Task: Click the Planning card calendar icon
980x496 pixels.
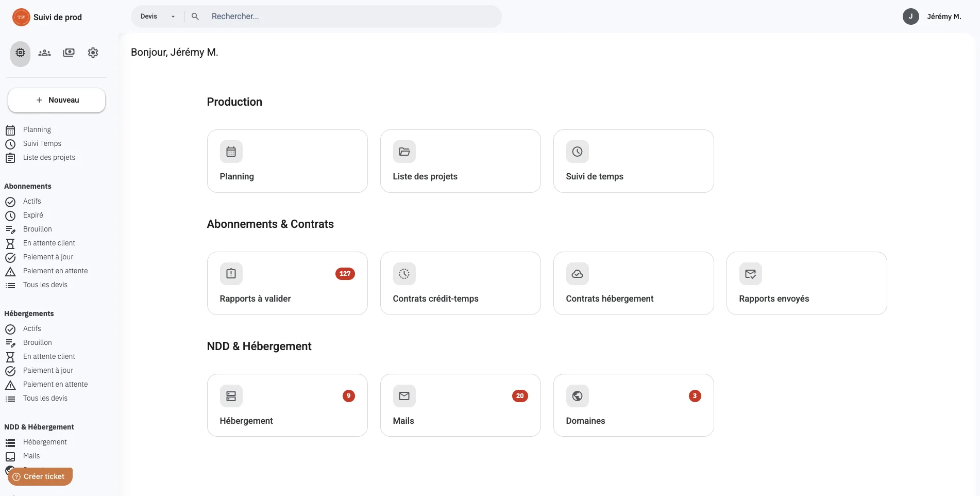Action: coord(231,152)
